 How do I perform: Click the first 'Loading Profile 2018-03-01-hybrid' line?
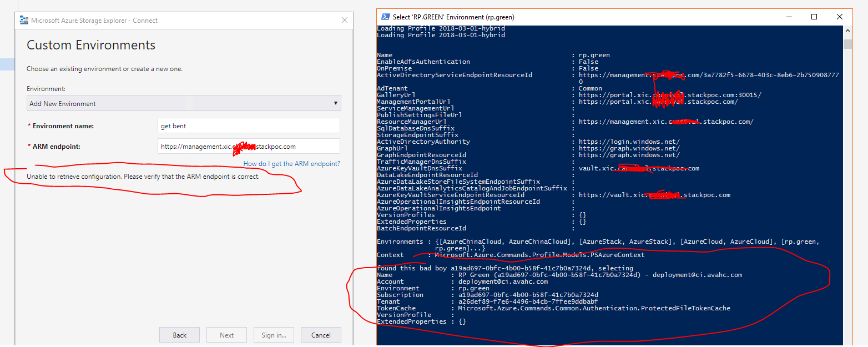[x=441, y=28]
